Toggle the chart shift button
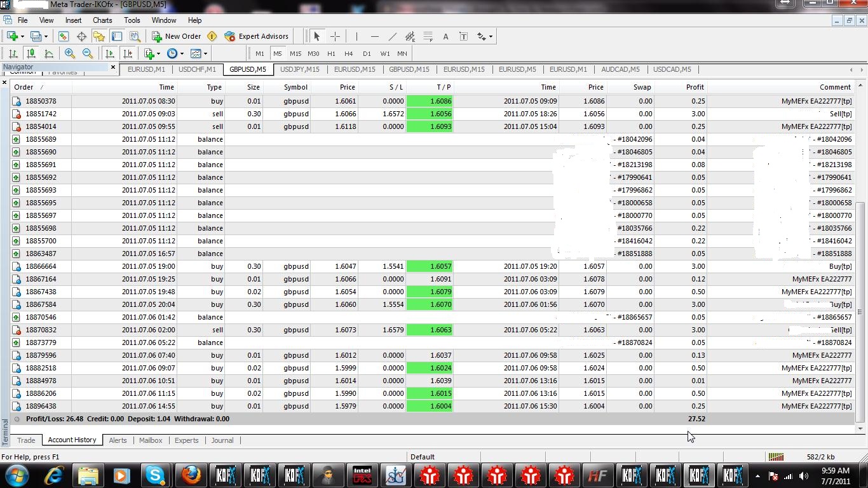The height and width of the screenshot is (488, 868). point(128,53)
